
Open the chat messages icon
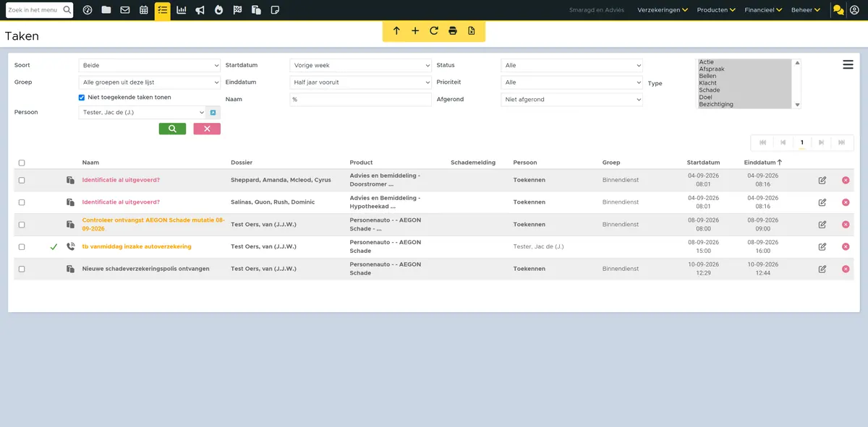[x=838, y=10]
